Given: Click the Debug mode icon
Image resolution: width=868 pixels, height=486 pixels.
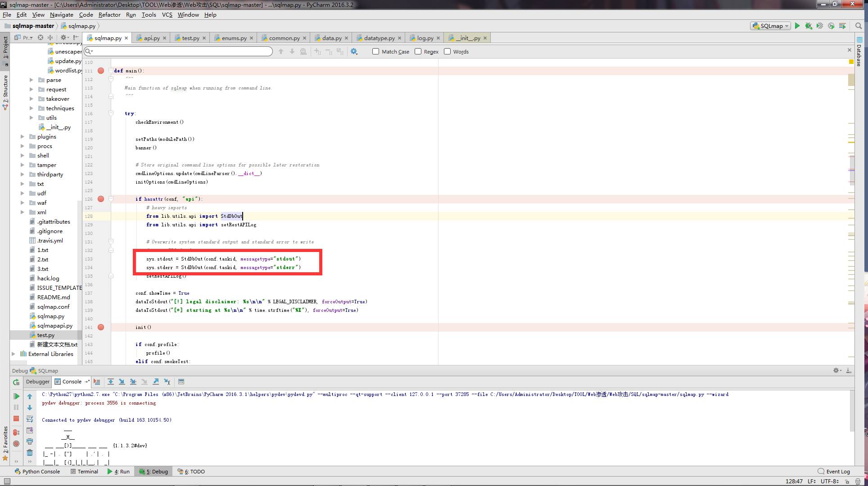Looking at the screenshot, I should pyautogui.click(x=809, y=26).
